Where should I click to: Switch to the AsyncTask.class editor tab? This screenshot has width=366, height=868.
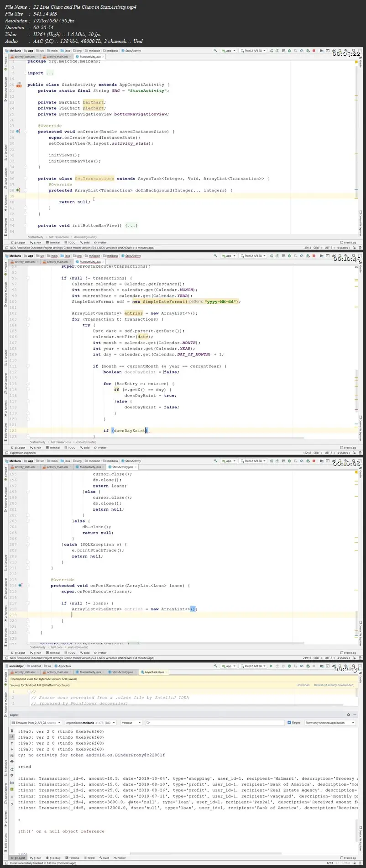coord(154,672)
